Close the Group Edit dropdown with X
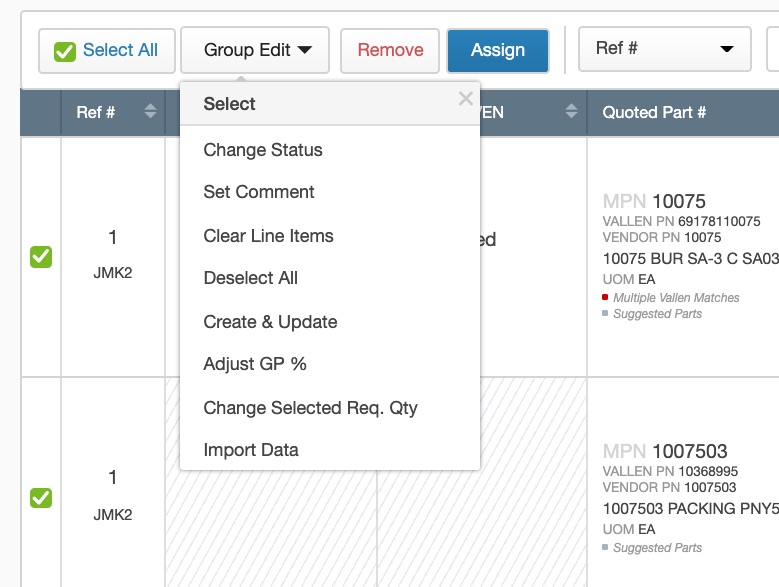 pyautogui.click(x=465, y=99)
